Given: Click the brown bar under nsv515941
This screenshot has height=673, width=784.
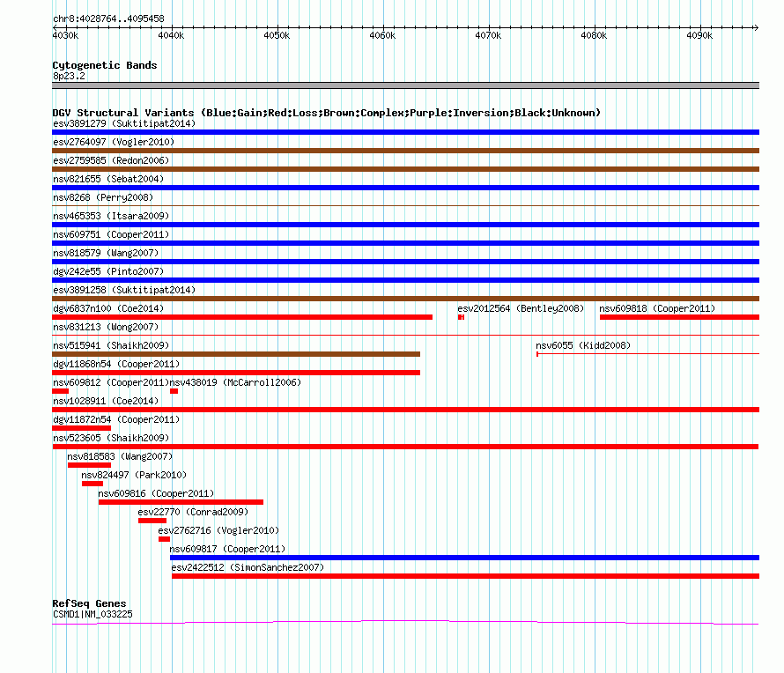Looking at the screenshot, I should [x=236, y=354].
